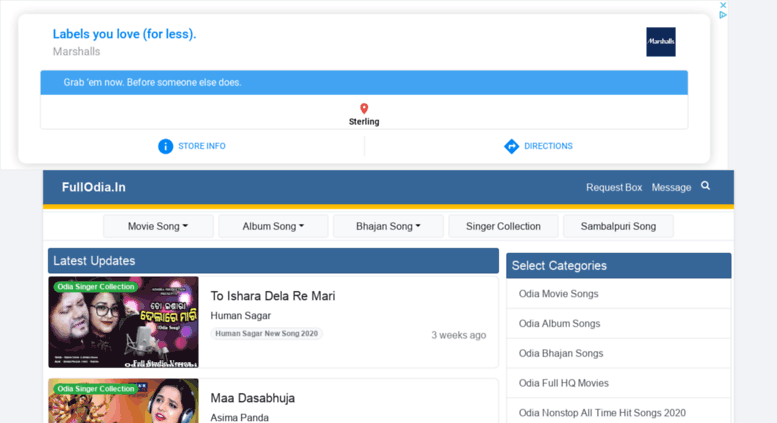Click the Store Info circle icon
The image size is (777, 423).
[x=166, y=146]
